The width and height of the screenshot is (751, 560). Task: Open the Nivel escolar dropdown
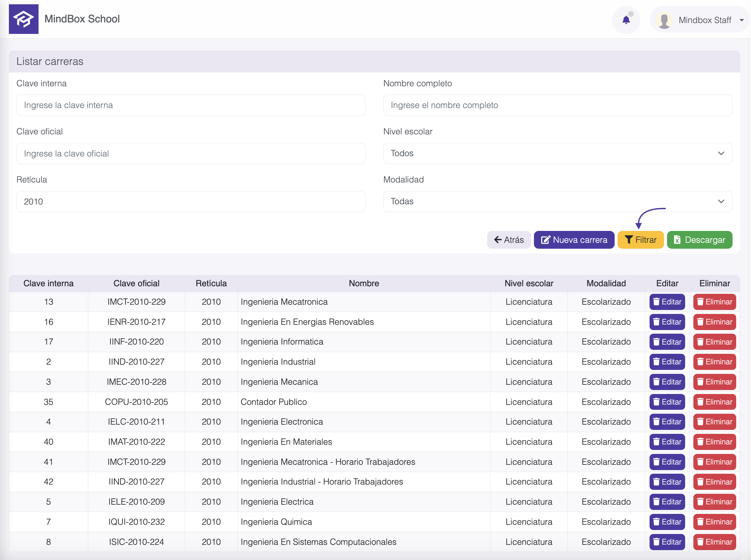point(557,153)
